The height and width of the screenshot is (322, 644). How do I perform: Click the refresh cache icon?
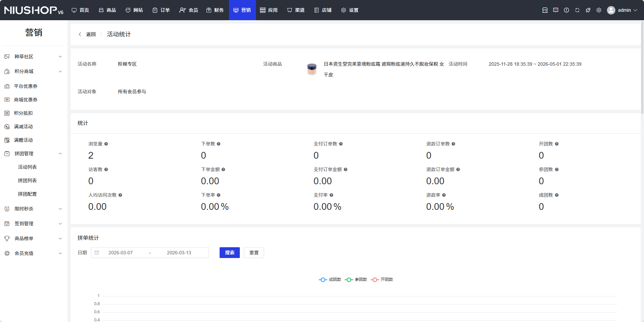pos(577,10)
